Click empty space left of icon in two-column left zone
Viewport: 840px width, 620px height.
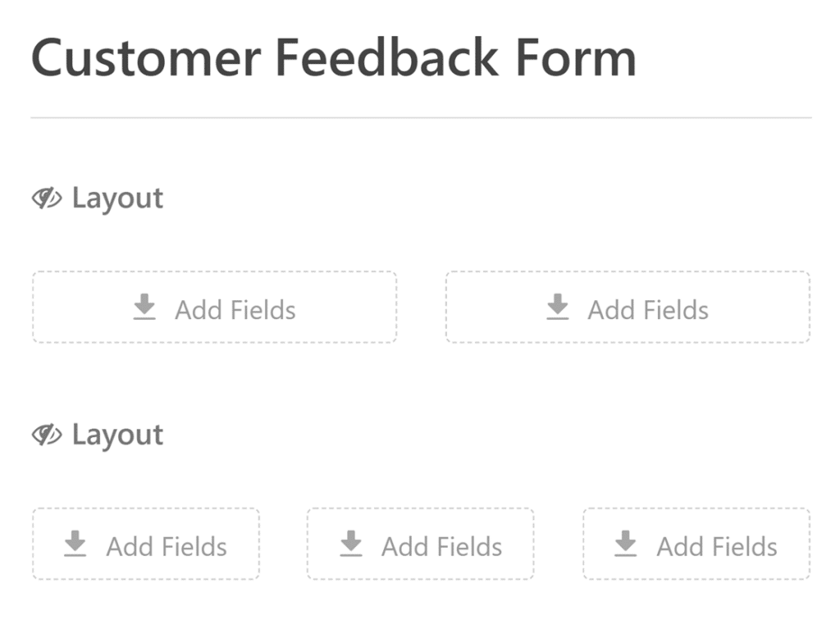[78, 308]
